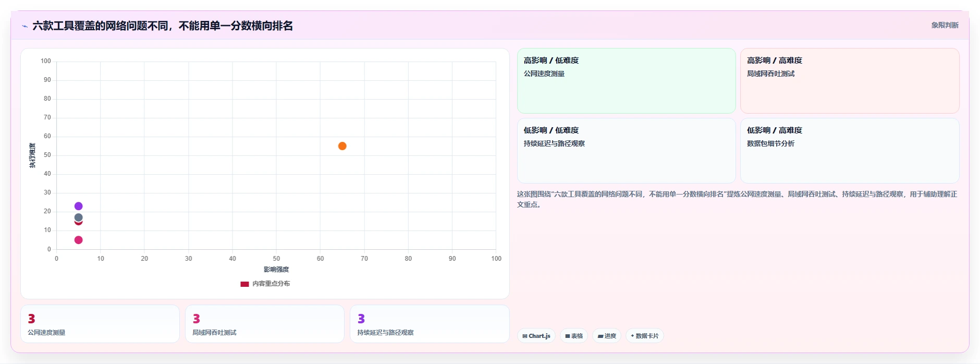Click the small icon before the panel title
This screenshot has width=980, height=364.
click(x=24, y=26)
